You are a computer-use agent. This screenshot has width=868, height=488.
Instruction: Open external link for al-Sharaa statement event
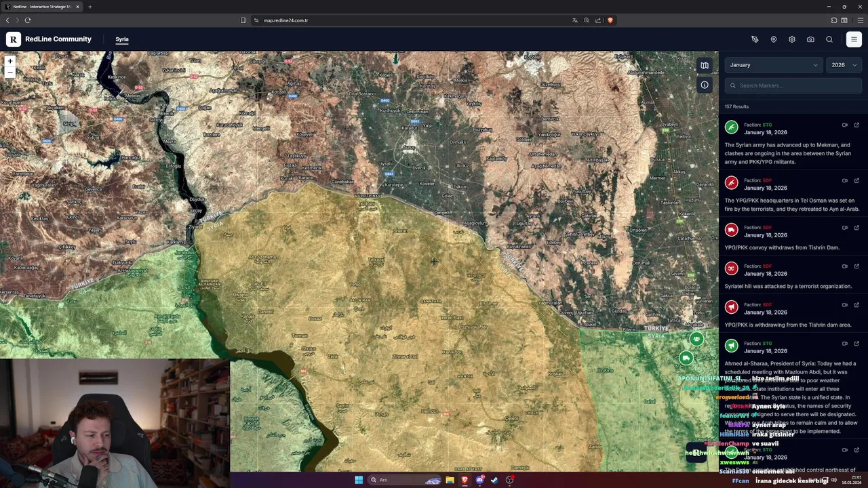[856, 344]
